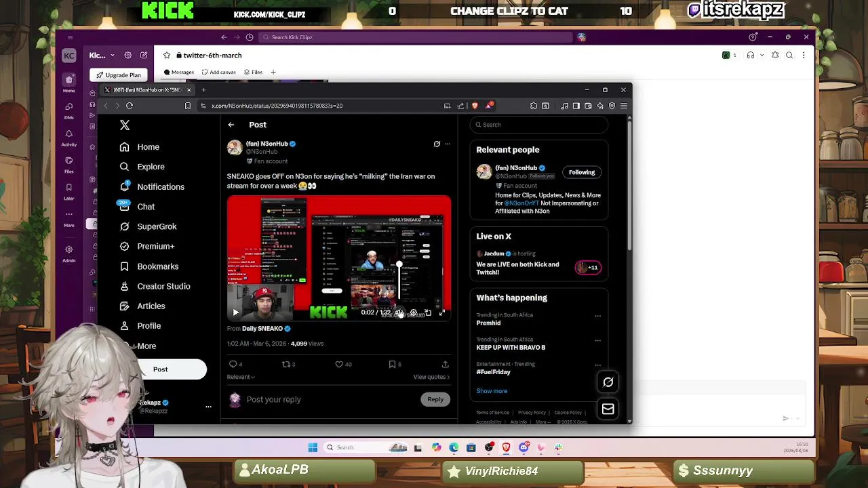Screen dimensions: 868x488
Task: Click Add canvas tab in Slack
Action: pos(218,73)
